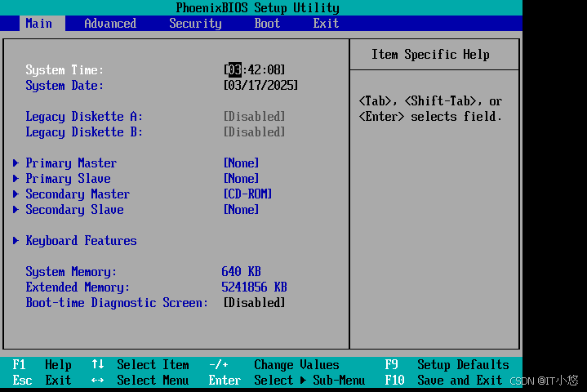Click the PhoenixBIOS Setup Utility title
This screenshot has height=392, width=587.
point(257,8)
